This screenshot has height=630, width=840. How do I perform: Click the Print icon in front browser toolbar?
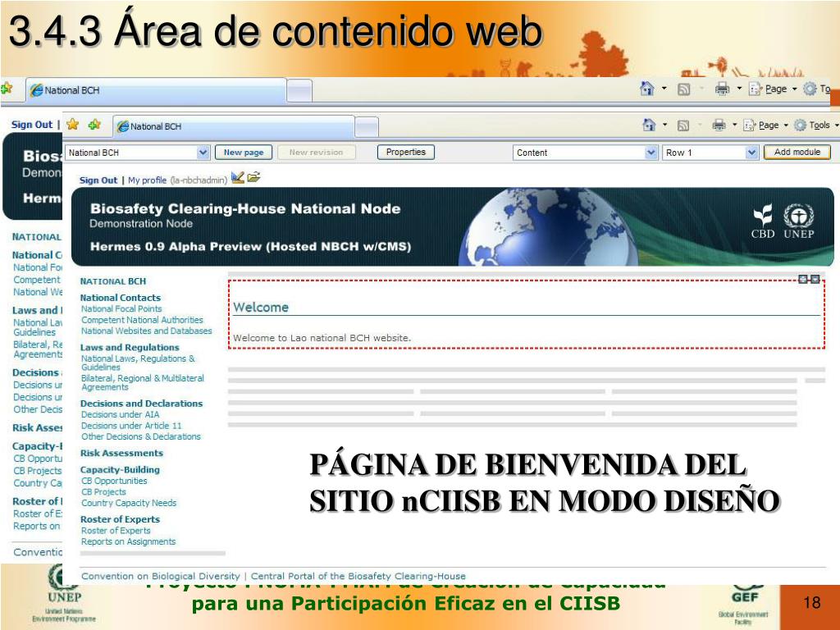(x=719, y=125)
